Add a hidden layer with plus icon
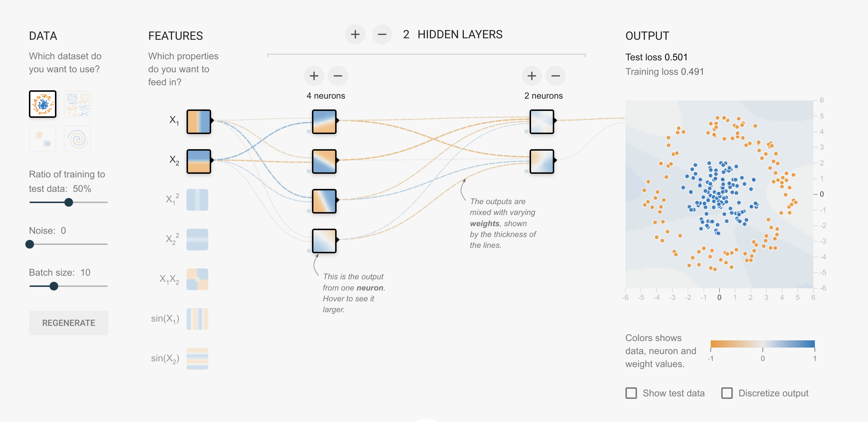Image resolution: width=868 pixels, height=422 pixels. (355, 35)
